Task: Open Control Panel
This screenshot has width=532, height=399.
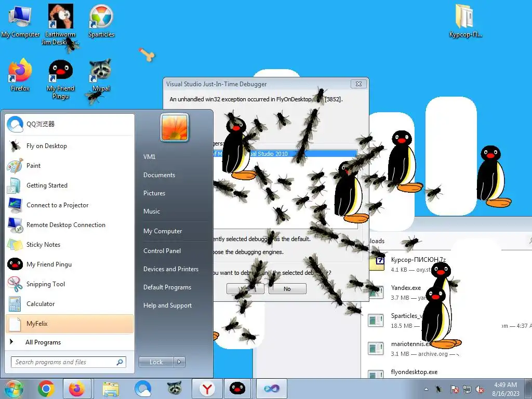Action: pos(162,251)
